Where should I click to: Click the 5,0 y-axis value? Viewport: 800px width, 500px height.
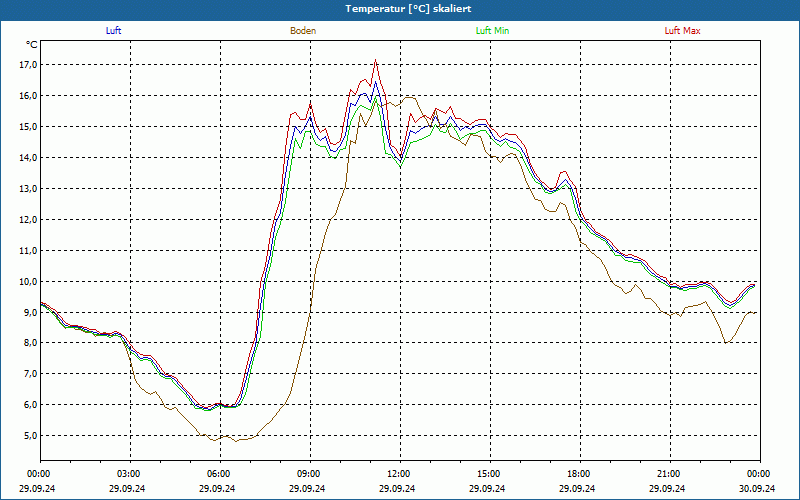tap(30, 436)
